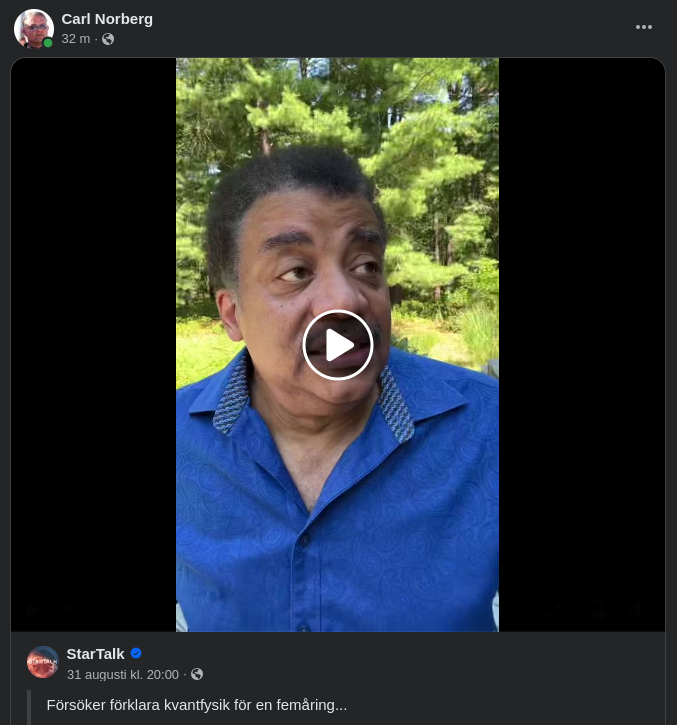Click the faint volume icon in video controls
677x725 pixels.
click(x=636, y=611)
